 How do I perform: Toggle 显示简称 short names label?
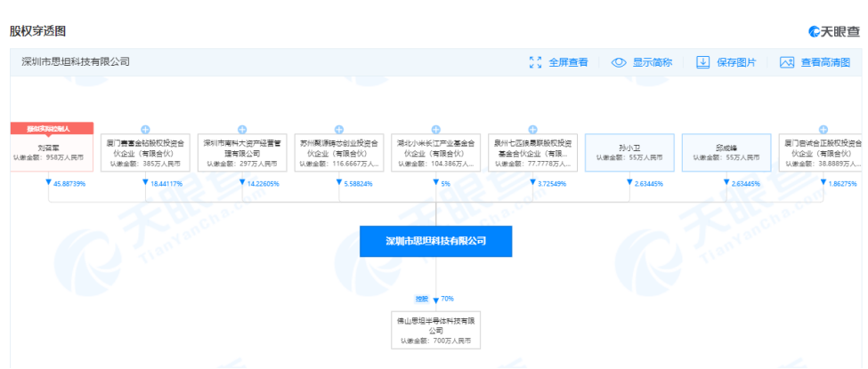[x=653, y=62]
